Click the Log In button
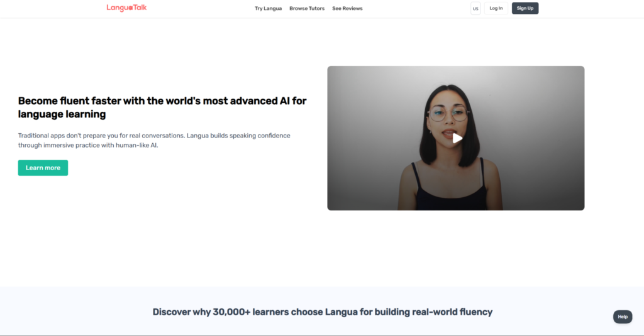The image size is (644, 336). tap(496, 8)
